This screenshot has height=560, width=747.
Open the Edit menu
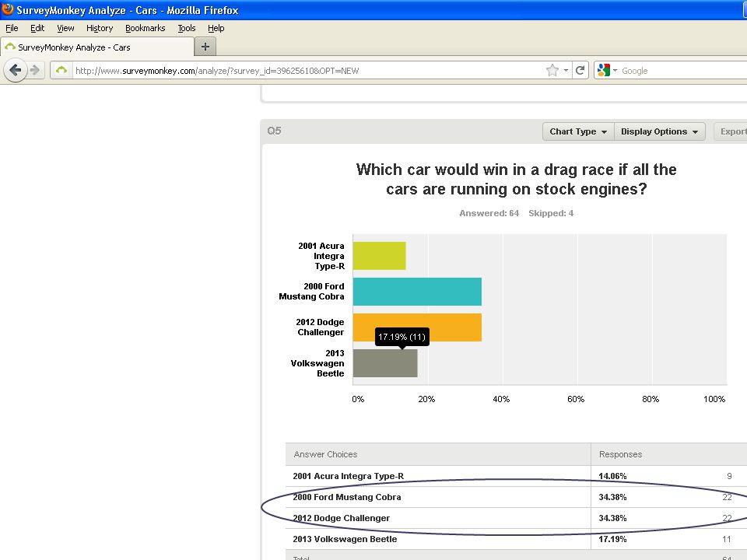pos(37,28)
